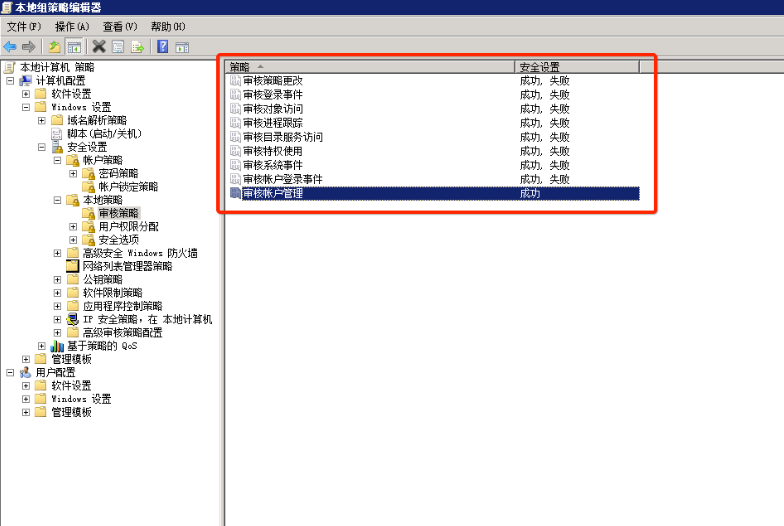Click the Back arrow toolbar icon

coord(10,46)
